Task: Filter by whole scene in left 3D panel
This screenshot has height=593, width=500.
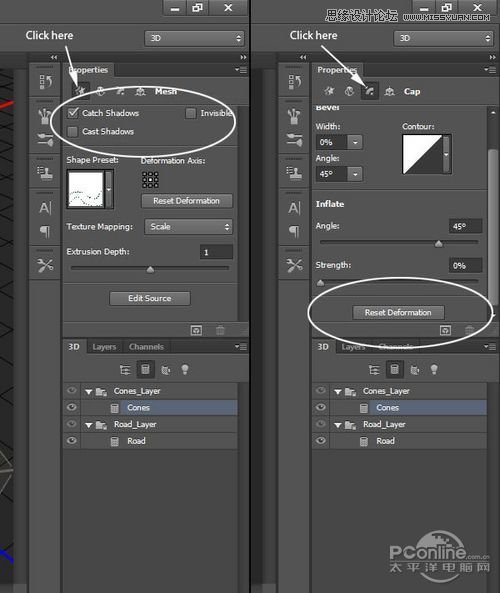Action: pyautogui.click(x=125, y=369)
